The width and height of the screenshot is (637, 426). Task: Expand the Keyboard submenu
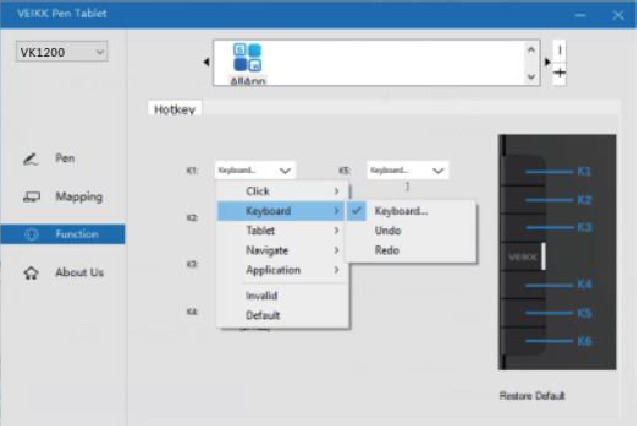click(282, 211)
